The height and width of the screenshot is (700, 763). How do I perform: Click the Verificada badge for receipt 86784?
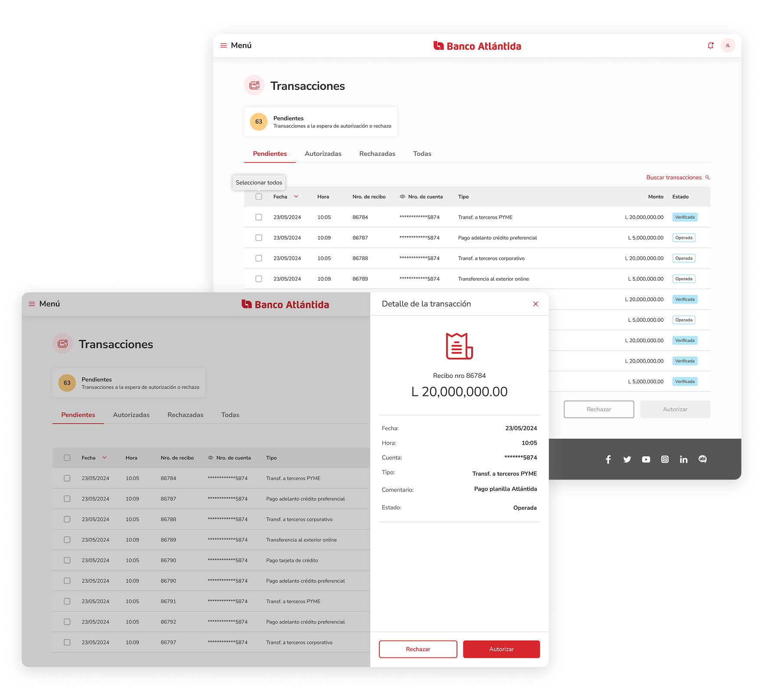pos(685,217)
